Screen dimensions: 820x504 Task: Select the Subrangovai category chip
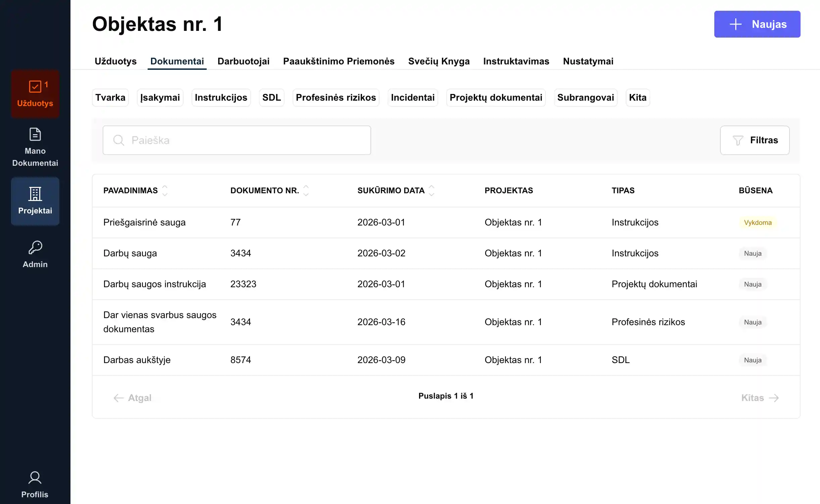(585, 98)
